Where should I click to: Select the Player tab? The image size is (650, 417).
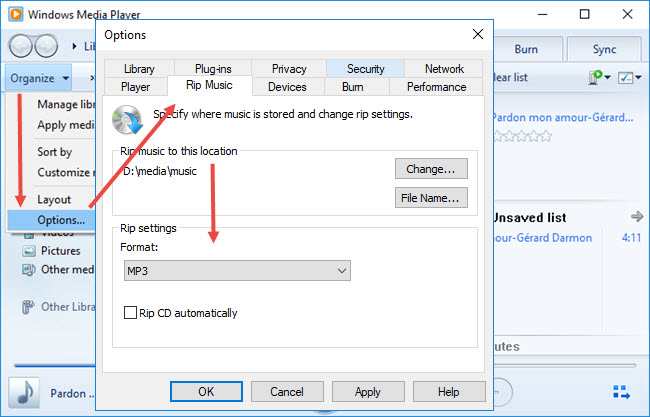tap(136, 87)
